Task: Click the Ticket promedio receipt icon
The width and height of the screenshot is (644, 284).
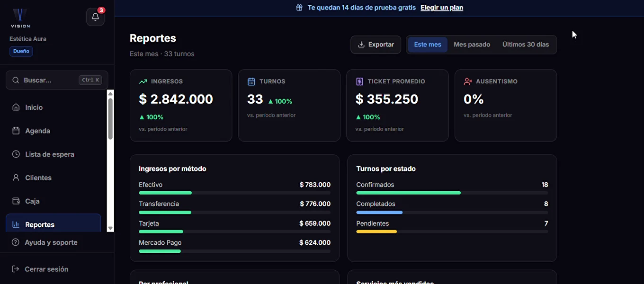Action: 360,81
